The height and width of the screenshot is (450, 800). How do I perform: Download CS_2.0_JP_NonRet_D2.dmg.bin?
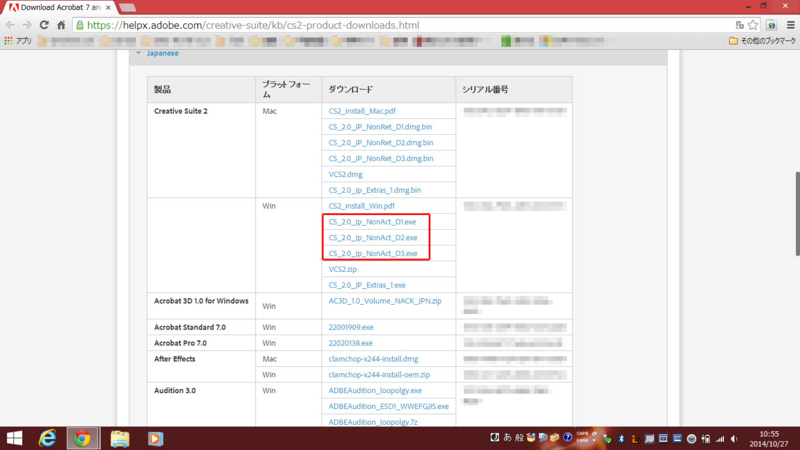381,142
